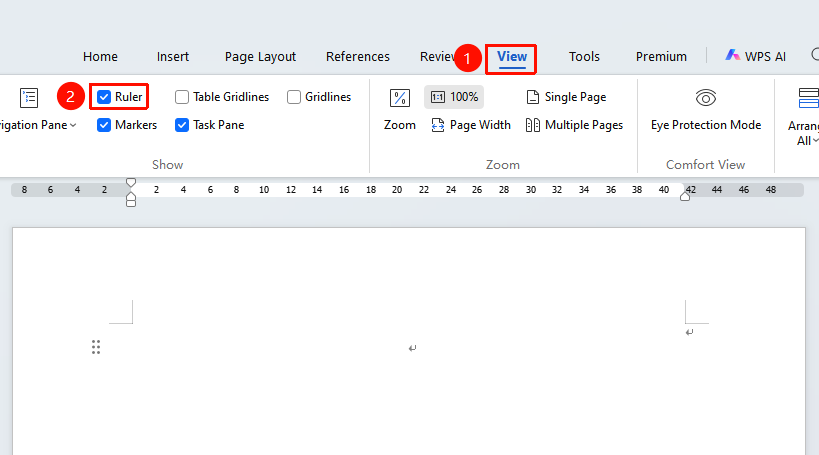This screenshot has height=455, width=819.
Task: Open the WPS AI assistant icon
Action: tap(732, 55)
